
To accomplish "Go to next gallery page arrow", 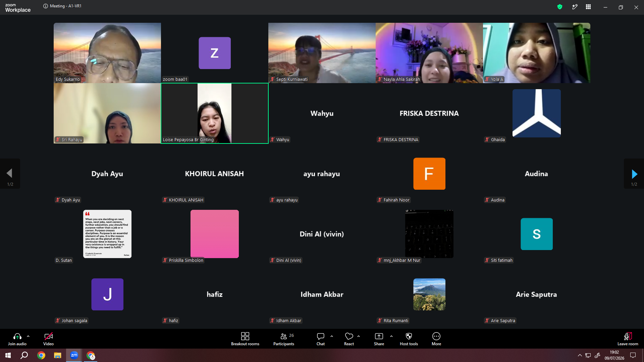I will pos(634,174).
